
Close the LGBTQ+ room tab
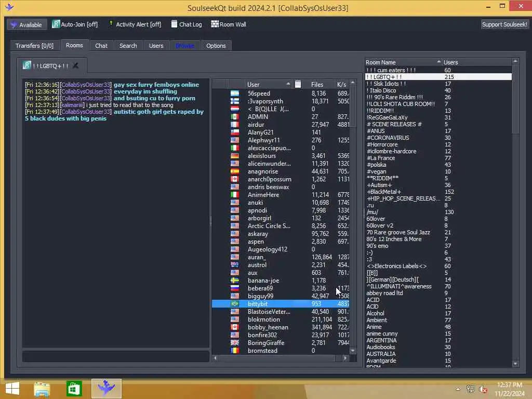point(76,65)
